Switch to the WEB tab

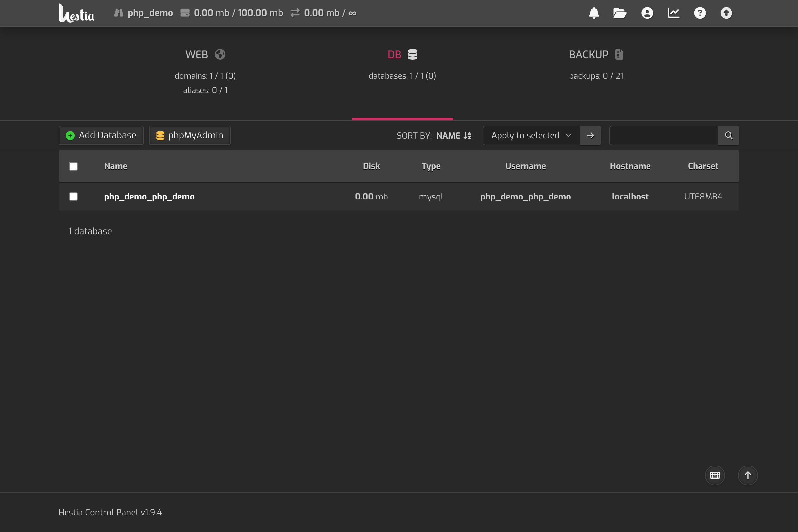(205, 54)
